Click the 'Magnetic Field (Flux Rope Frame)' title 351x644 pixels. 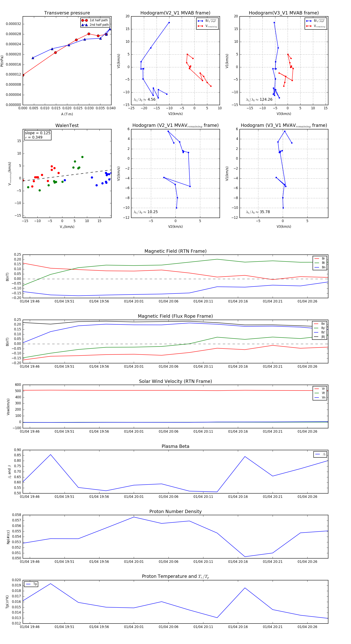click(175, 316)
